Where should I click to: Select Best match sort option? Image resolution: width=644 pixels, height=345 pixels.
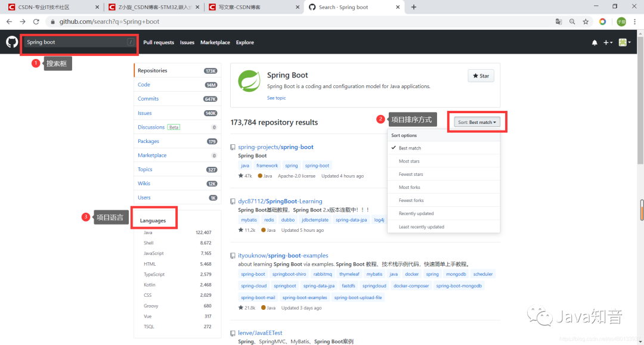click(x=444, y=148)
